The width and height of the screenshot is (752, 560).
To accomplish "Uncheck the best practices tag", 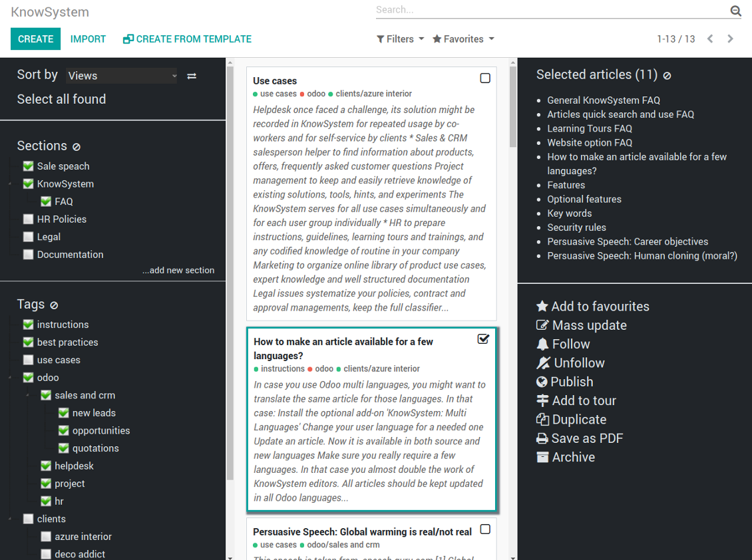I will [x=29, y=343].
